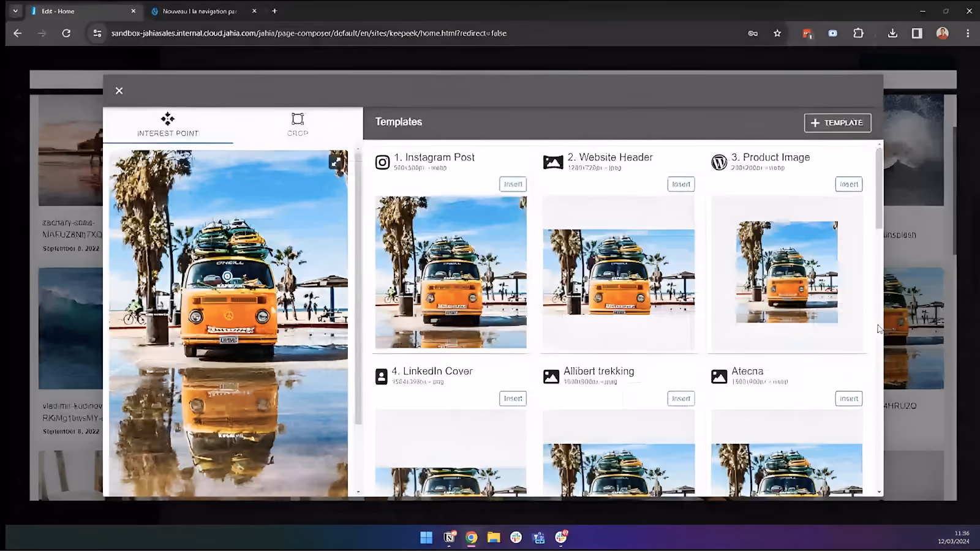The height and width of the screenshot is (551, 980).
Task: Insert the Atecna template
Action: click(x=849, y=399)
